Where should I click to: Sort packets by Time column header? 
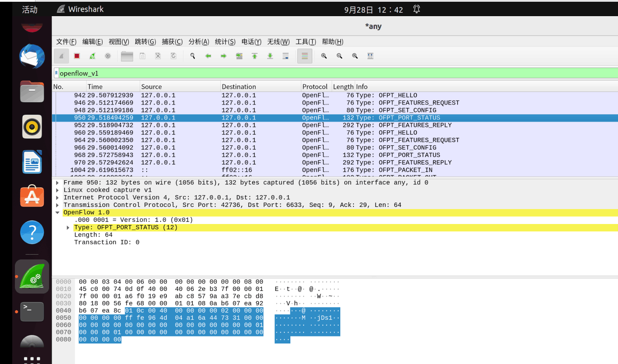click(113, 87)
